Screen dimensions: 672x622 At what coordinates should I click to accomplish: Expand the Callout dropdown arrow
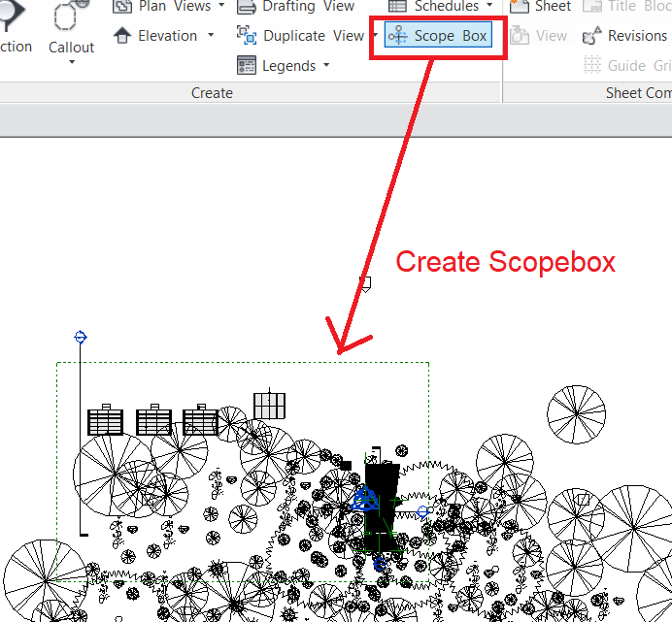pos(72,62)
